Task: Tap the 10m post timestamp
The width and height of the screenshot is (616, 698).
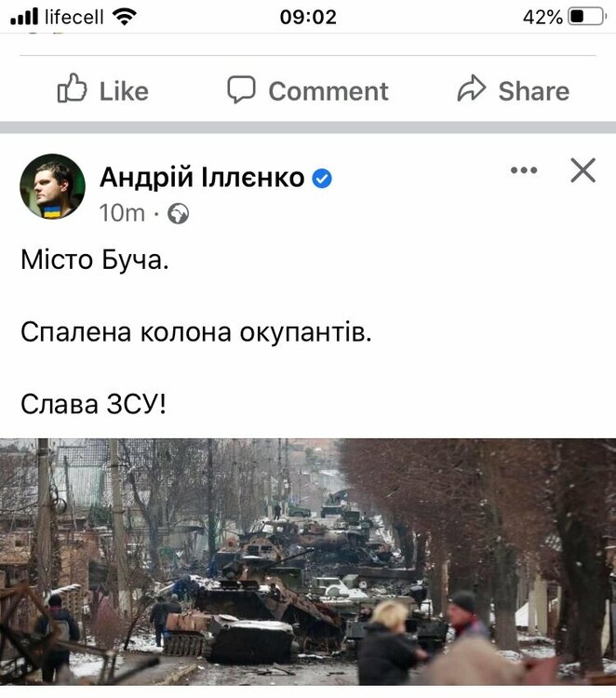Action: click(x=122, y=213)
